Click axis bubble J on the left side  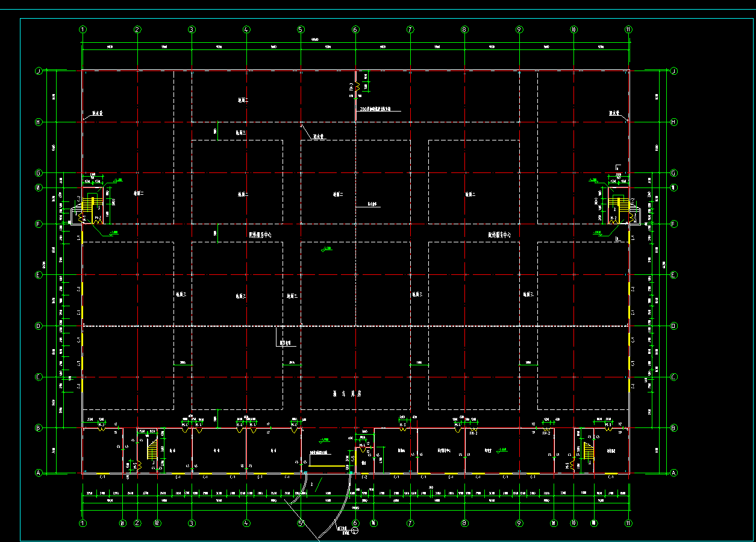39,71
